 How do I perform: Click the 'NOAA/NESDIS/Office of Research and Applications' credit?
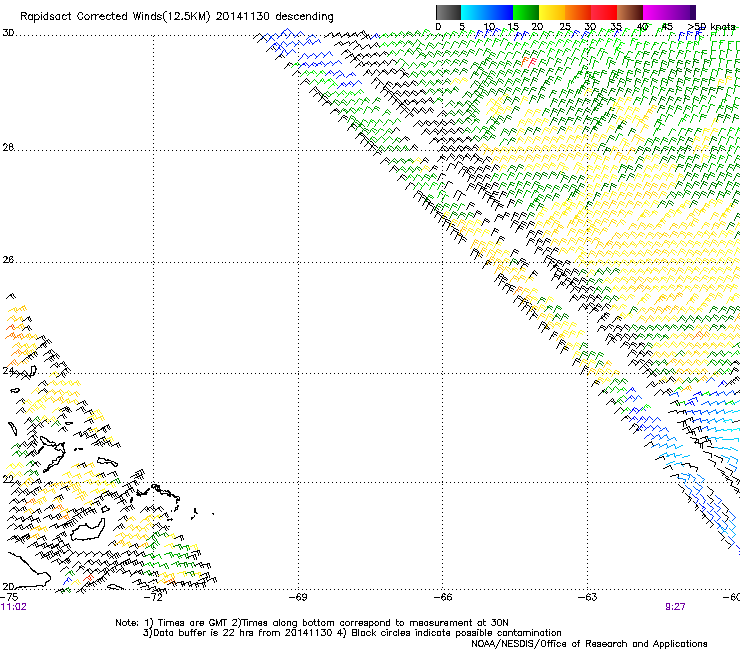coord(589,644)
